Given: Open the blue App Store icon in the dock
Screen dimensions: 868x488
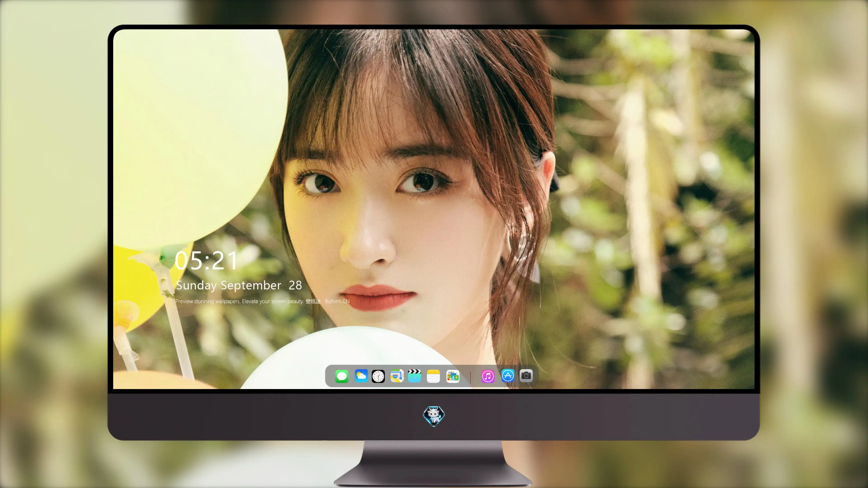Looking at the screenshot, I should pos(508,375).
